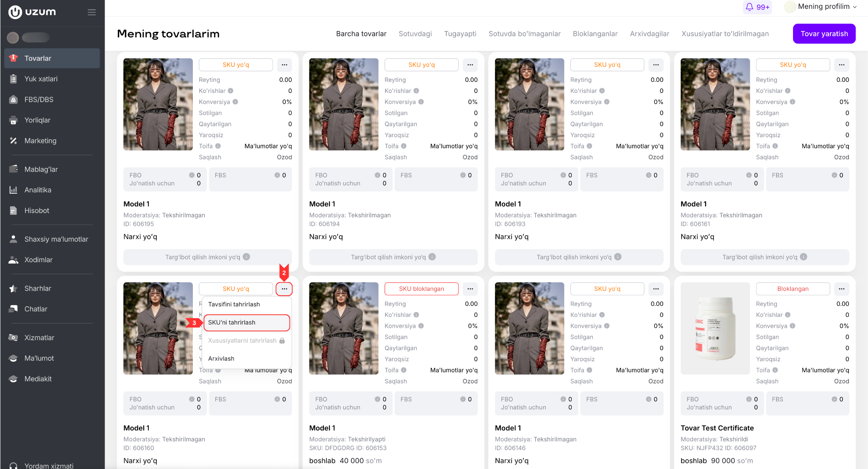
Task: Click the Tovar yaratish button
Action: (x=824, y=33)
